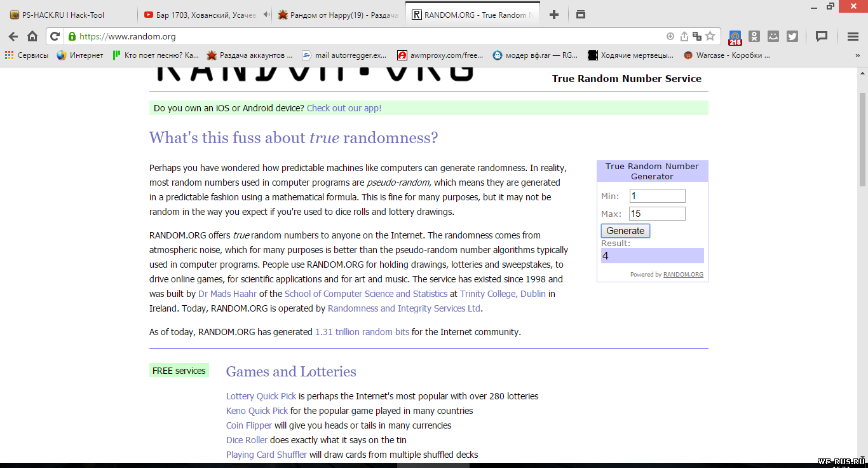The width and height of the screenshot is (868, 468).
Task: Click the share icon in the address bar
Action: (x=684, y=36)
